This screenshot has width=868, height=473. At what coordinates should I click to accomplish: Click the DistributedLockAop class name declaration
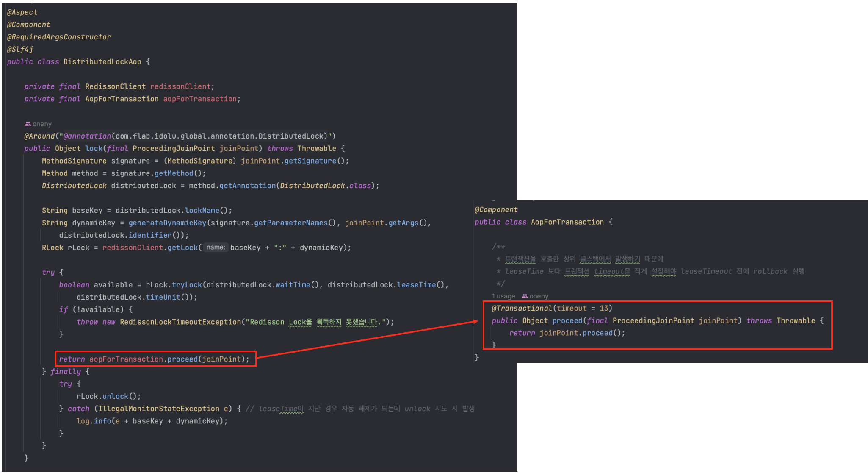(102, 62)
